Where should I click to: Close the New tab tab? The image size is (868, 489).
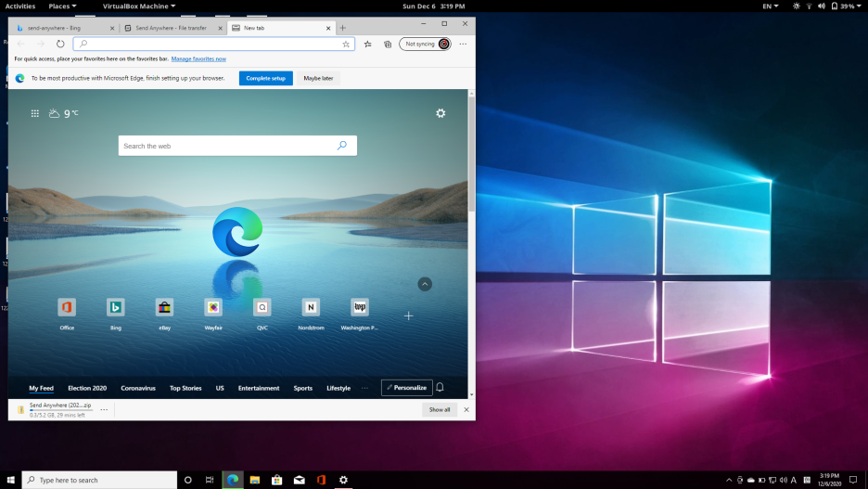point(328,28)
